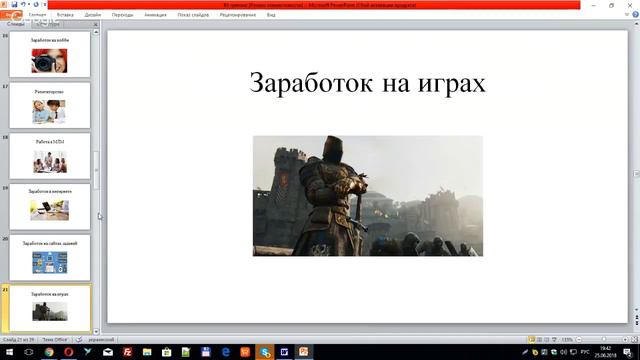The height and width of the screenshot is (360, 640).
Task: Open FileZilla from taskbar
Action: click(x=127, y=352)
